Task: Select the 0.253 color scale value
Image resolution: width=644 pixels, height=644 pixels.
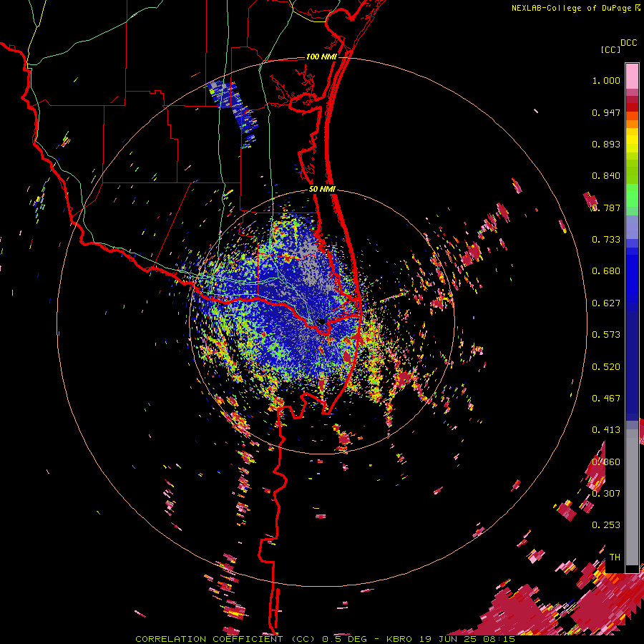Action: click(606, 525)
